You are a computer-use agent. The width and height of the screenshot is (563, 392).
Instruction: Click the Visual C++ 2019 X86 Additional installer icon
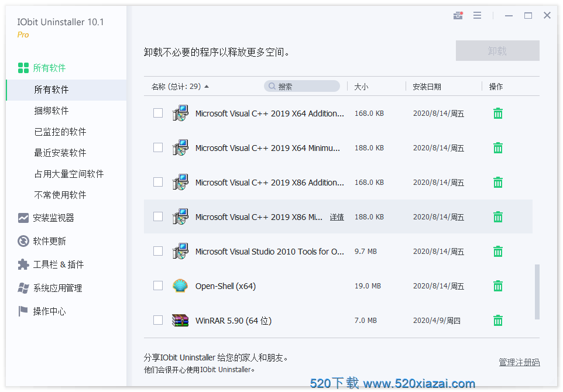click(180, 182)
